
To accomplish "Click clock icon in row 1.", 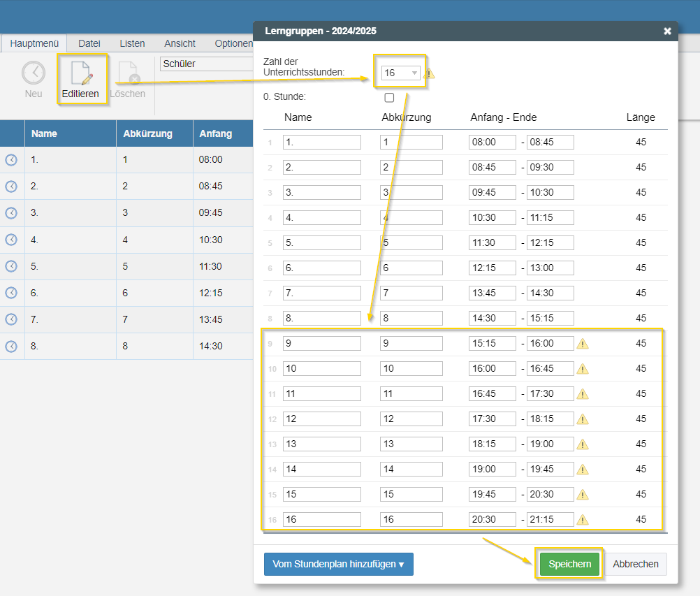I will [11, 160].
